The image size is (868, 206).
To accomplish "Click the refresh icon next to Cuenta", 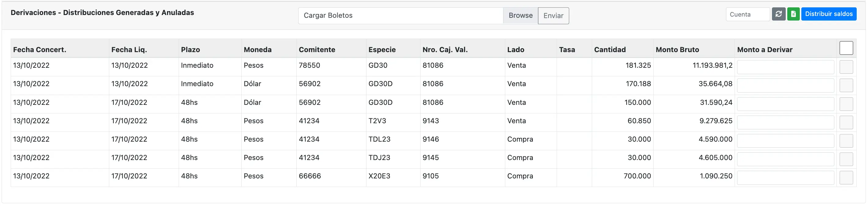I will coord(779,14).
